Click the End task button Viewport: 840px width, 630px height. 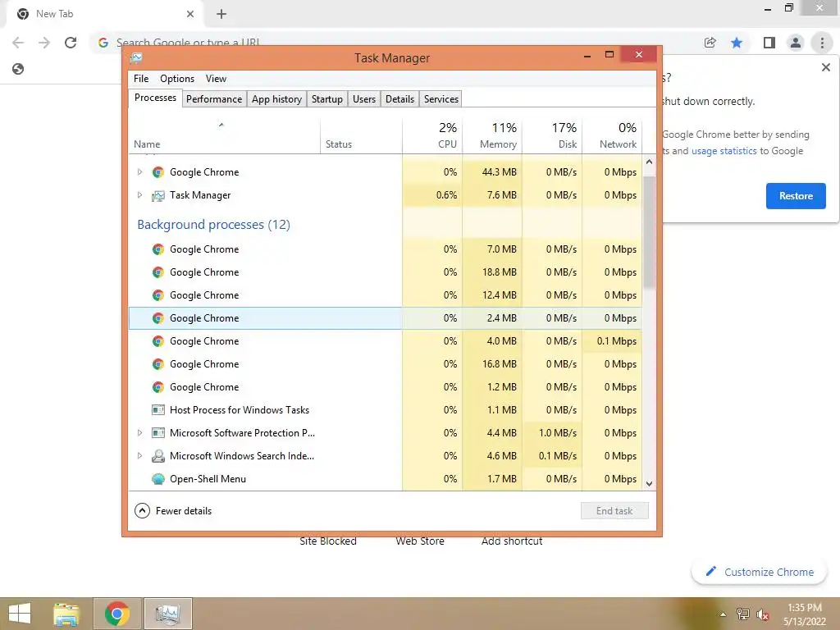614,510
